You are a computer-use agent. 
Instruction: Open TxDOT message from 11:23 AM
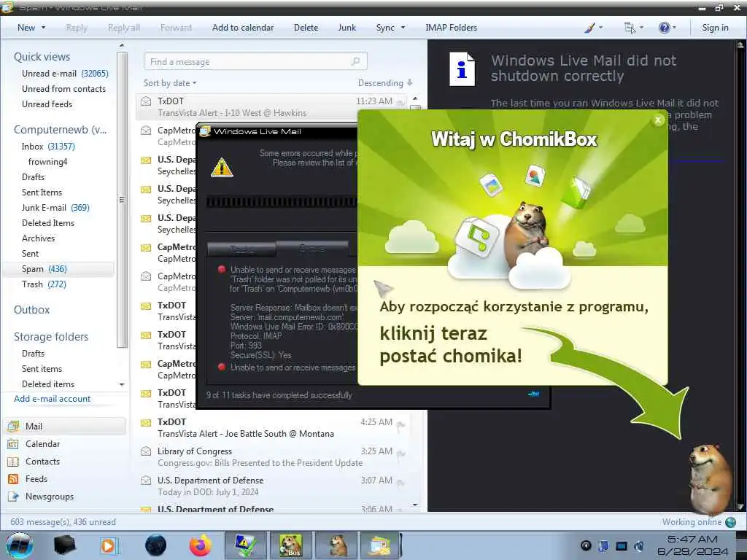(x=271, y=106)
